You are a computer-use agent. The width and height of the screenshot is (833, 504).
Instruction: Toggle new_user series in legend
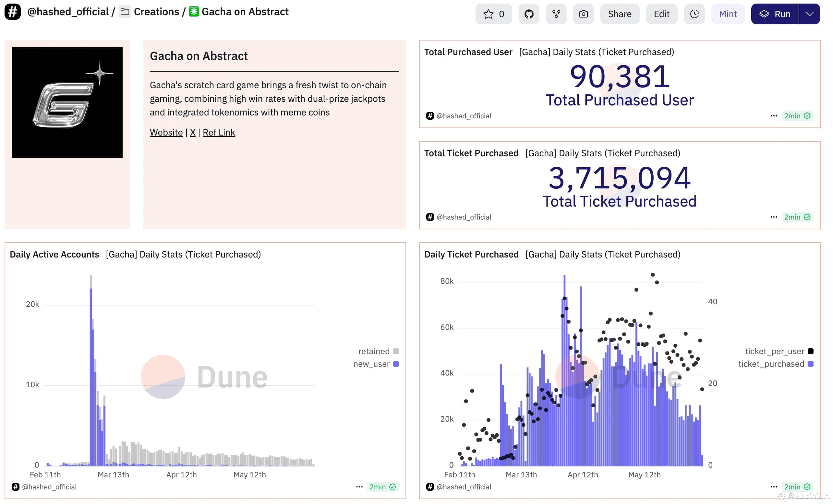tap(376, 364)
